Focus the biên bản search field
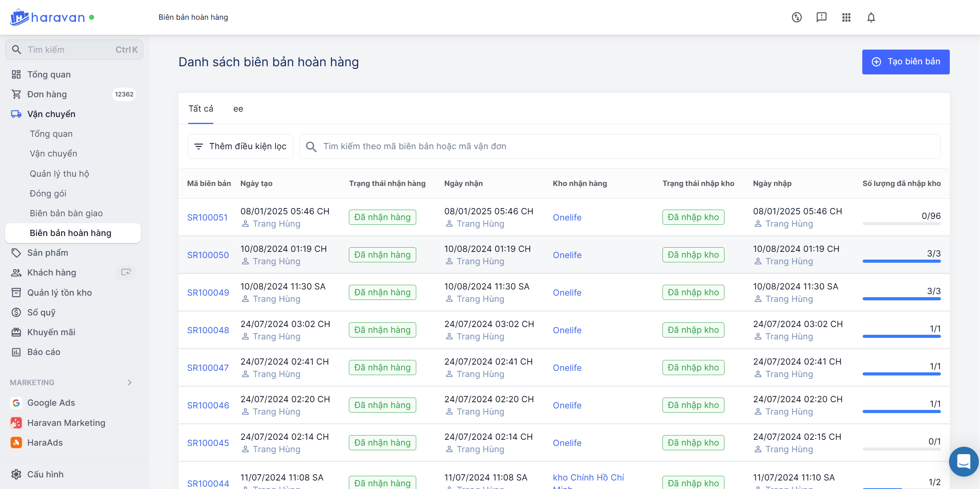This screenshot has width=980, height=489. (620, 146)
